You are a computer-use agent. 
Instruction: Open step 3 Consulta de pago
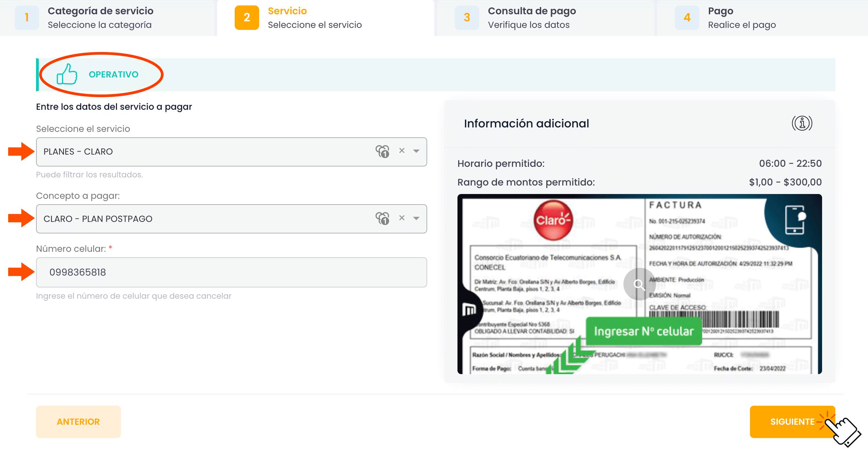point(546,18)
